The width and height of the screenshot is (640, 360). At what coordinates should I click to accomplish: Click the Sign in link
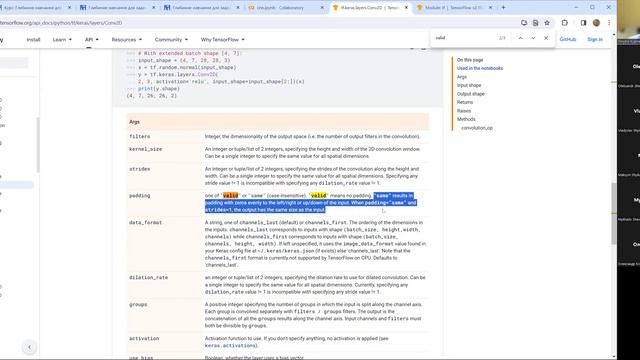pyautogui.click(x=595, y=39)
